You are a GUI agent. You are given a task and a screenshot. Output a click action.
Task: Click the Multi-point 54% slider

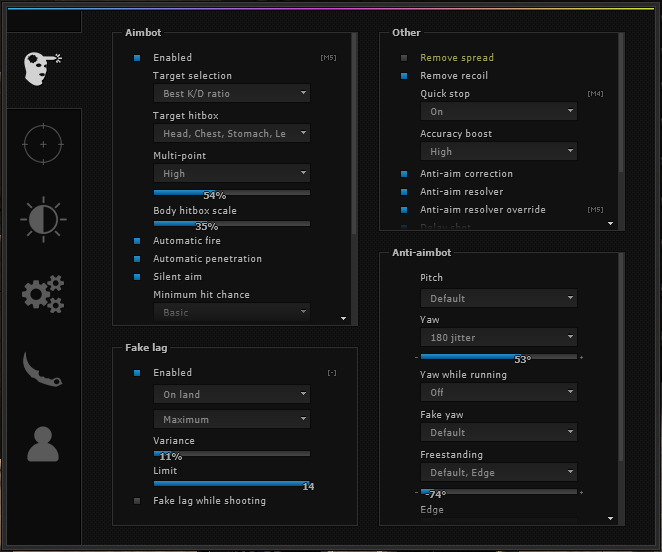pos(231,191)
